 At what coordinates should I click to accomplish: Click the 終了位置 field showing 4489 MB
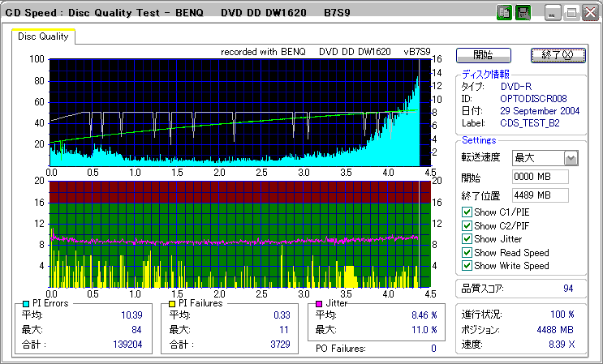tap(540, 195)
